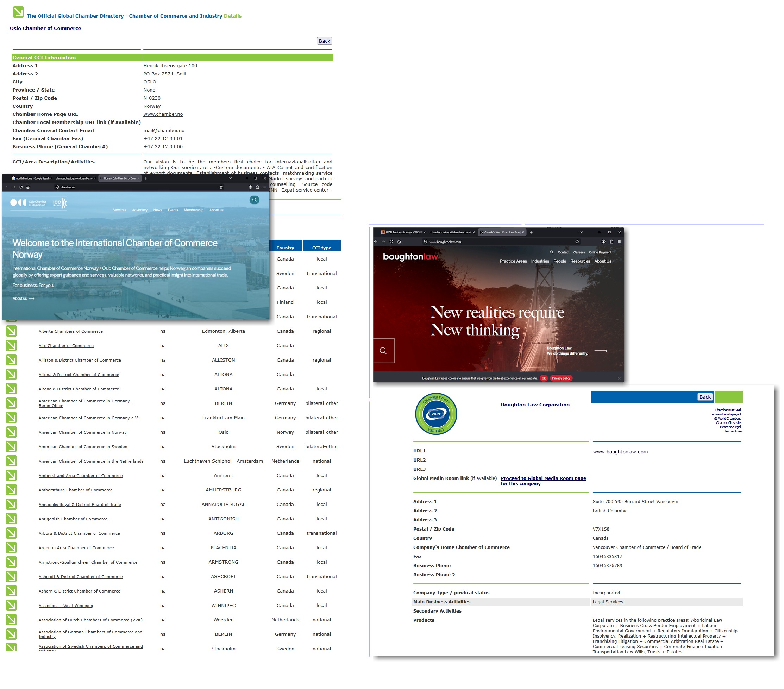Image resolution: width=784 pixels, height=689 pixels.
Task: Go back in the boughtonlaw.com browser
Action: click(376, 242)
